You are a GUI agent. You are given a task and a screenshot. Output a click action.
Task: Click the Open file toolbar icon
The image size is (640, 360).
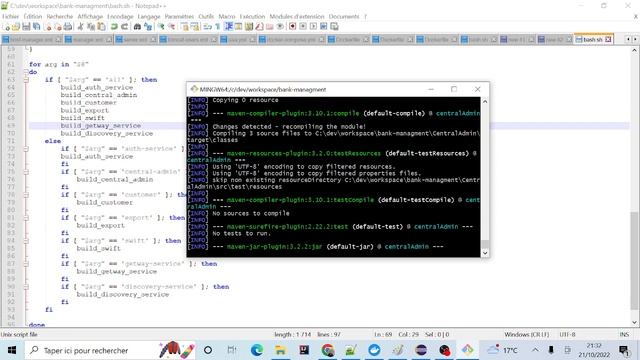point(16,27)
